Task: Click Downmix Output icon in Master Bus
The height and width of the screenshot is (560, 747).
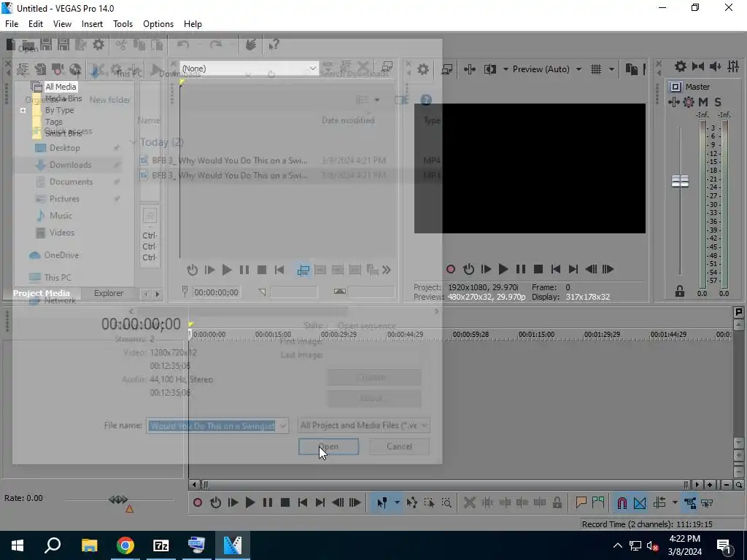Action: 698,66
